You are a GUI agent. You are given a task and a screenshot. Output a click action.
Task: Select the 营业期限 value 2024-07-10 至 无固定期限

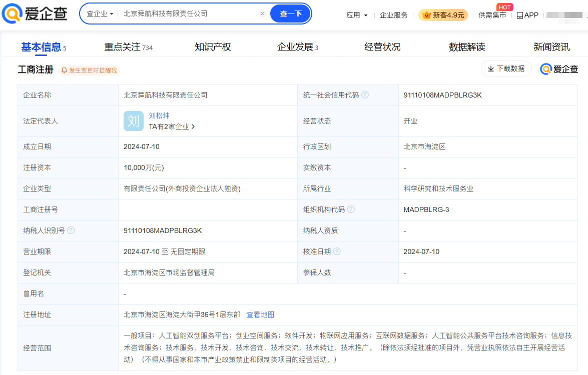click(x=164, y=251)
